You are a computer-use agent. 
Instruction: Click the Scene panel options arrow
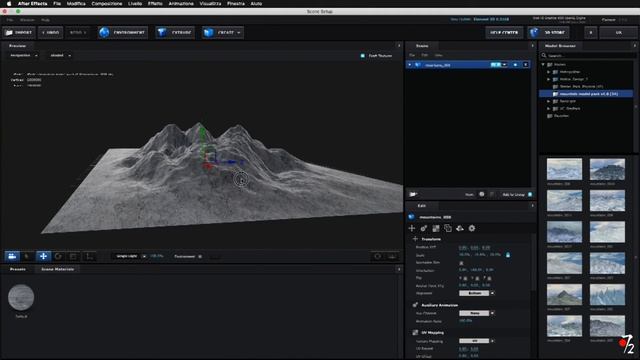(532, 46)
